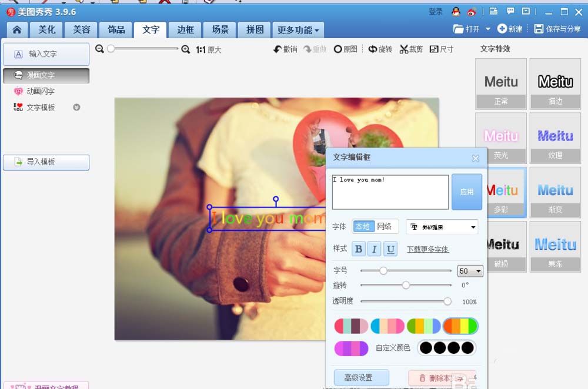Image resolution: width=588 pixels, height=389 pixels.
Task: Select the 渐变 text effect
Action: (556, 193)
